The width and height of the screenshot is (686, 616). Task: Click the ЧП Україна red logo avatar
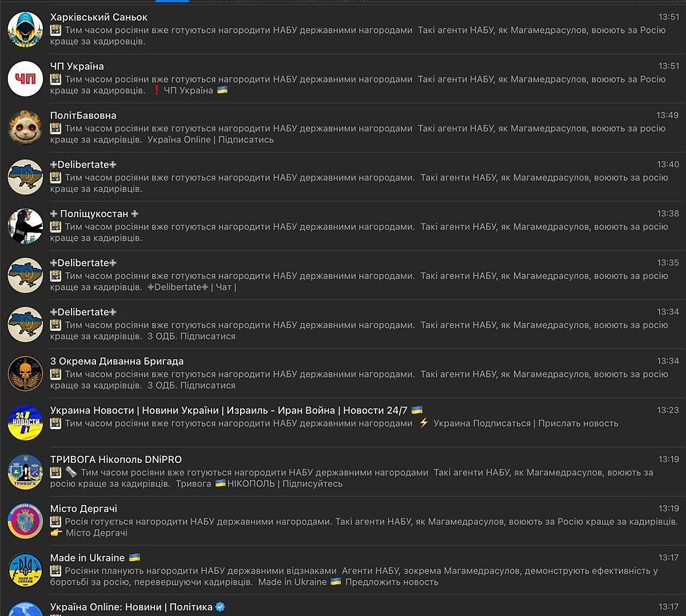[25, 79]
